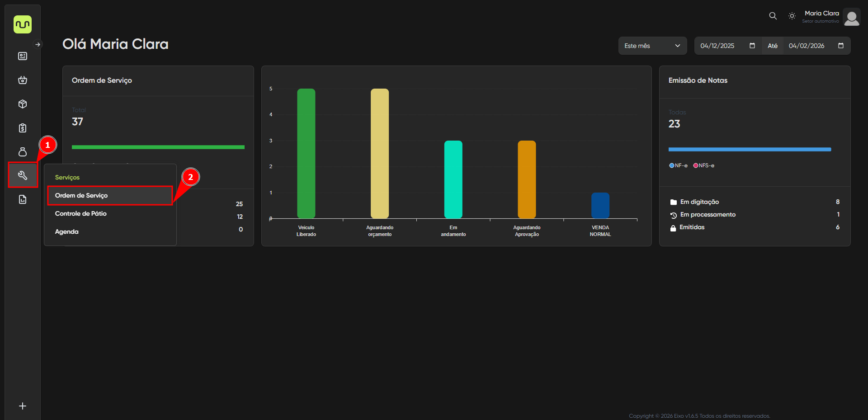Select "Controle de Pátio" in the Serviços menu
The width and height of the screenshot is (868, 420).
point(81,213)
